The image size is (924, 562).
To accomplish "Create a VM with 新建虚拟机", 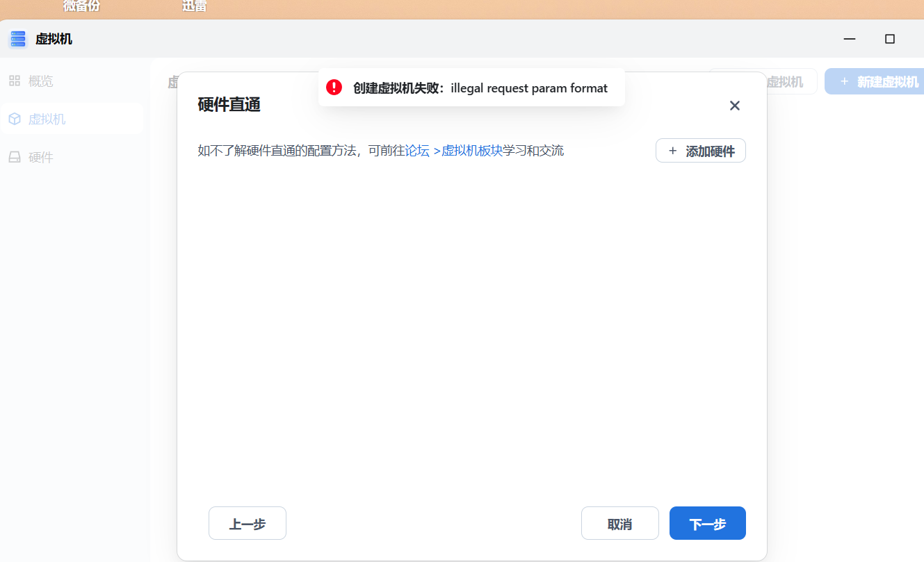I will click(876, 81).
